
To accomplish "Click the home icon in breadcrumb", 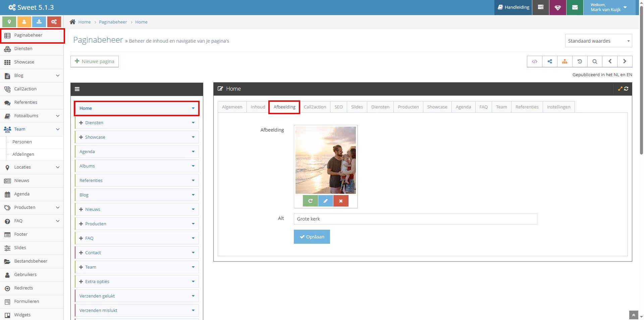I will (x=72, y=22).
